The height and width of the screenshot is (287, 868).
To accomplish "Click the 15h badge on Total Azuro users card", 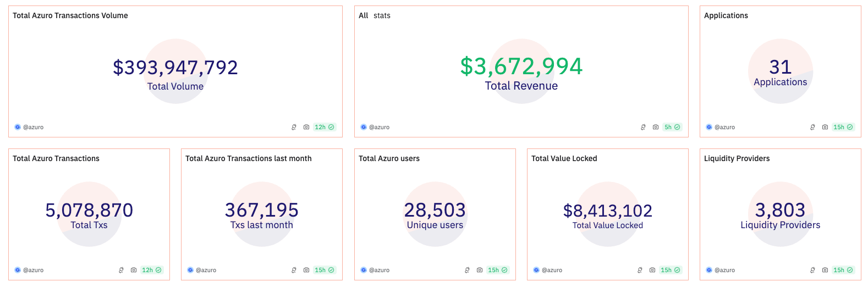I will [498, 270].
